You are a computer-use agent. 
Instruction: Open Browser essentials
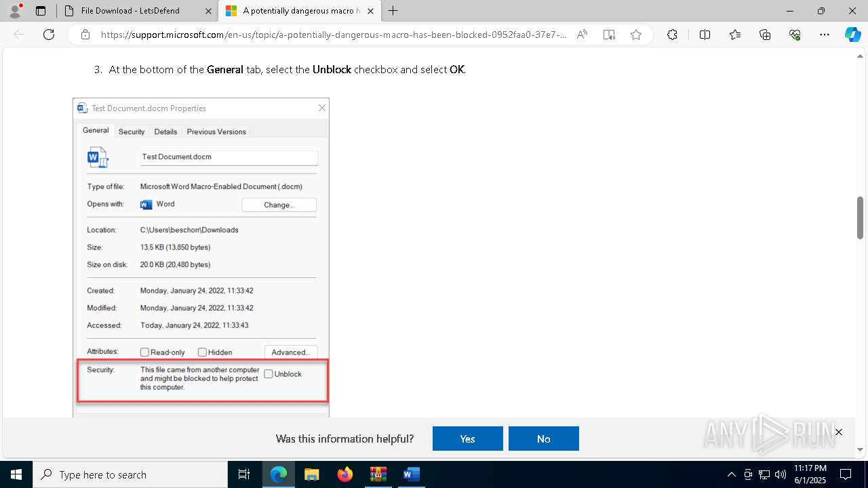[x=795, y=35]
